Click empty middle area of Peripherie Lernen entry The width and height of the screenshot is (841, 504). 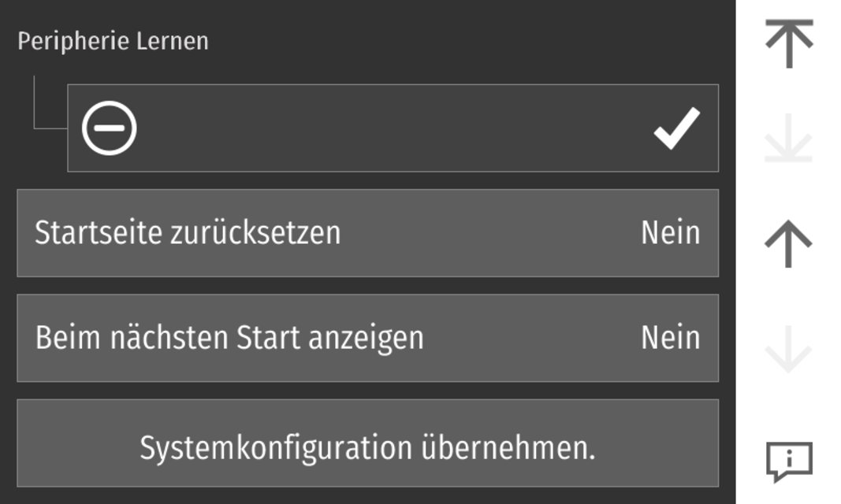(394, 128)
